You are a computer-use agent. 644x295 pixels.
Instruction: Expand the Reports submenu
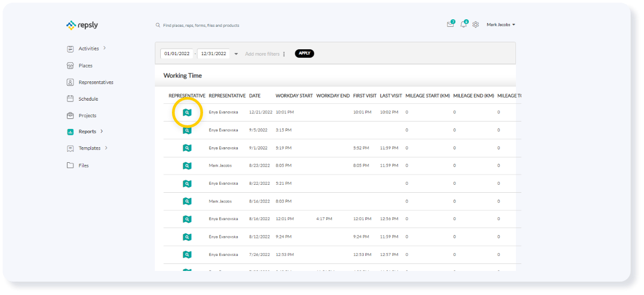[102, 131]
